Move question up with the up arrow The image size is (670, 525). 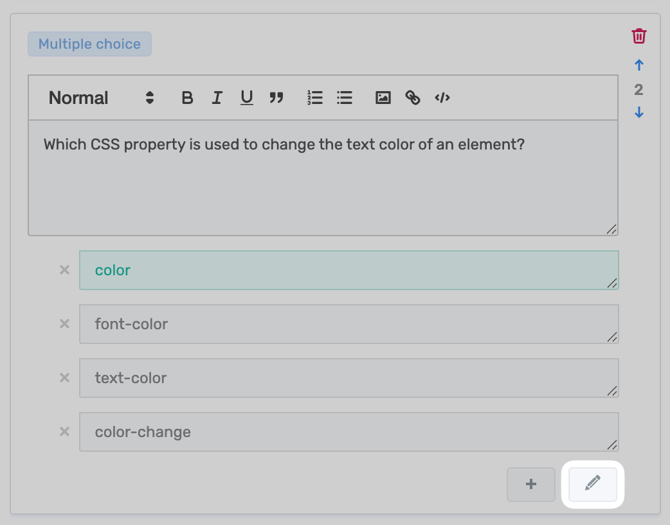[639, 66]
